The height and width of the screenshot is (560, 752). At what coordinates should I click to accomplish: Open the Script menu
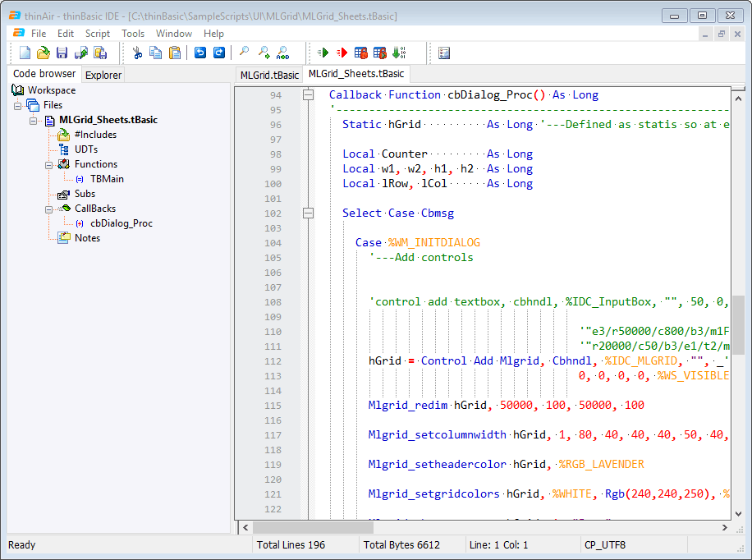98,34
